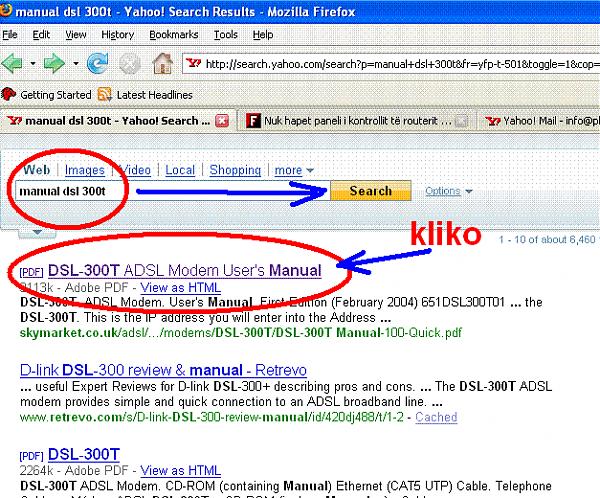Select the Images search category
This screenshot has width=600, height=498.
[85, 170]
